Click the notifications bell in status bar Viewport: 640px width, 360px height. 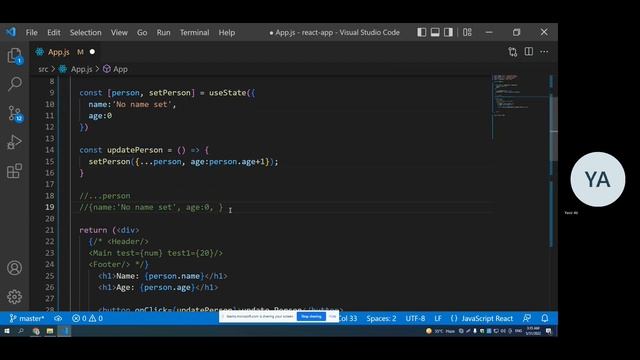point(544,318)
